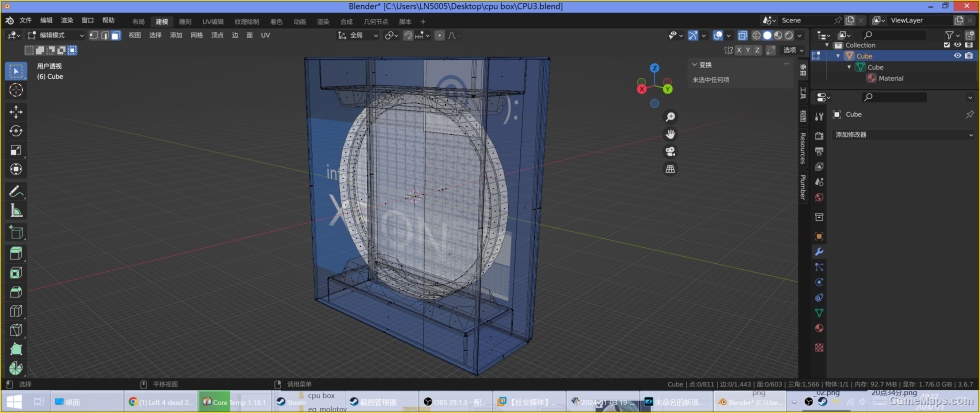Switch to rendered viewport shading
980x413 pixels.
tap(789, 36)
